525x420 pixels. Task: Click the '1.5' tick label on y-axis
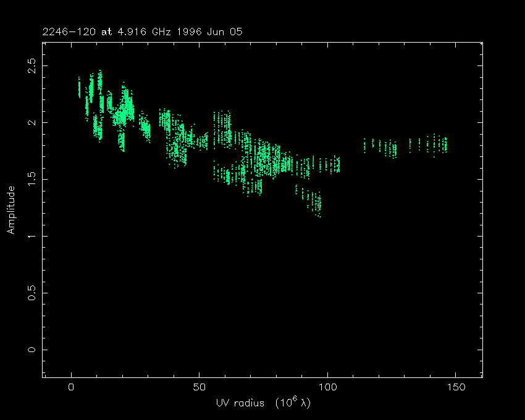tap(32, 179)
